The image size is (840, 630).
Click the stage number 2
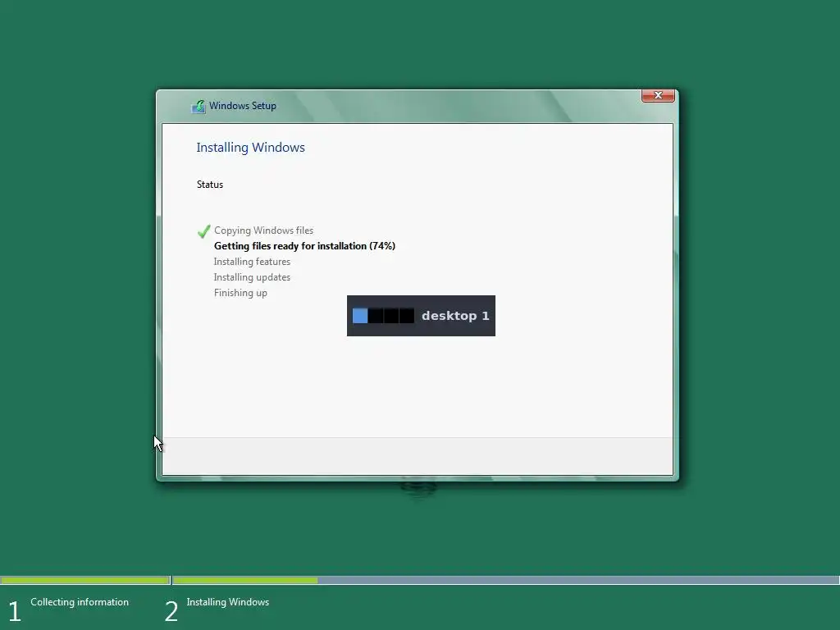coord(171,611)
